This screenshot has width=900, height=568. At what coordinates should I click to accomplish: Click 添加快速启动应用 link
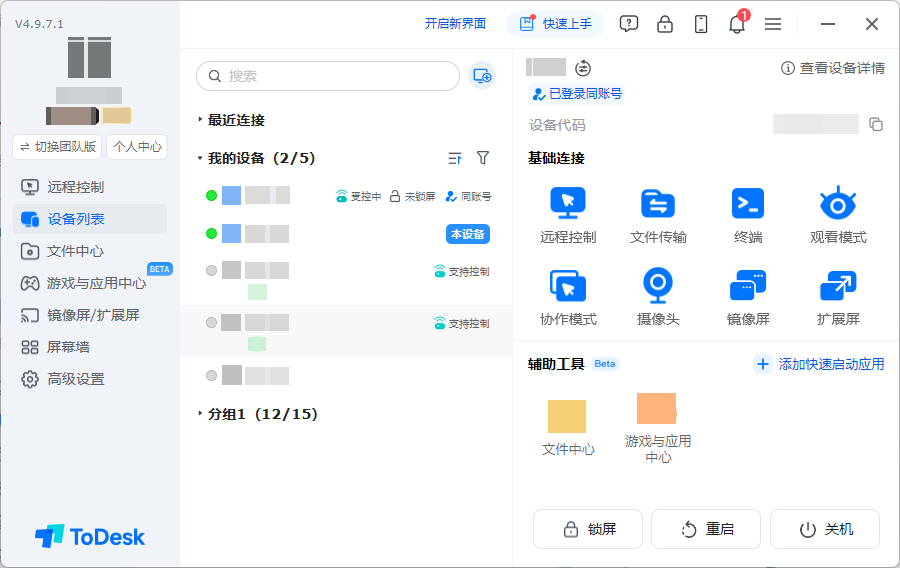(x=820, y=364)
